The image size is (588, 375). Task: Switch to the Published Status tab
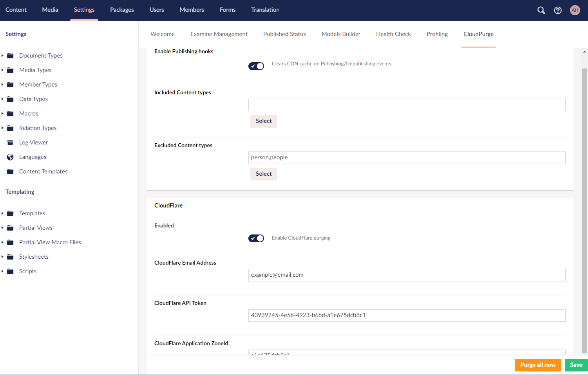(284, 34)
